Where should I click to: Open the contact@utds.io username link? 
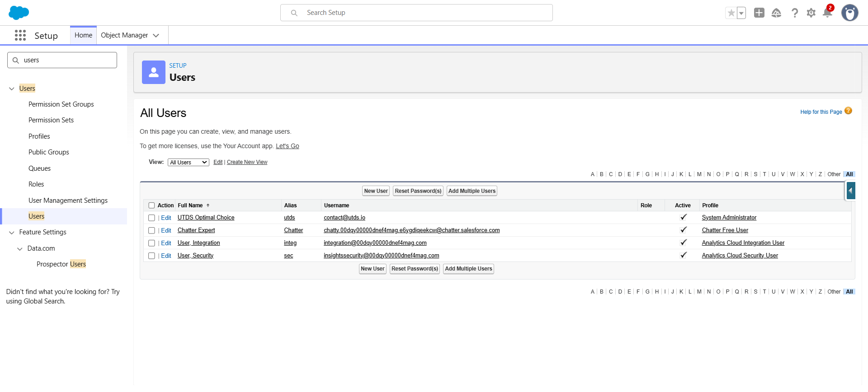[x=344, y=218]
